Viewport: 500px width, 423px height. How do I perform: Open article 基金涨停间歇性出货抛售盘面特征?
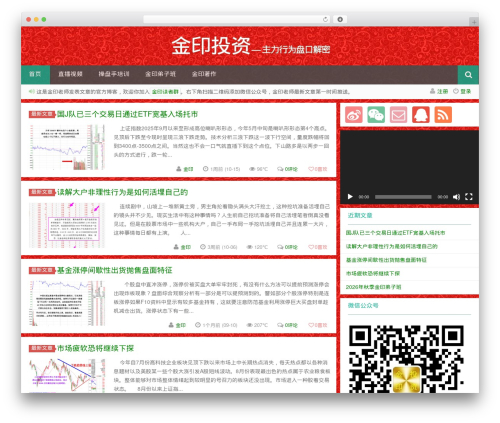(x=114, y=270)
